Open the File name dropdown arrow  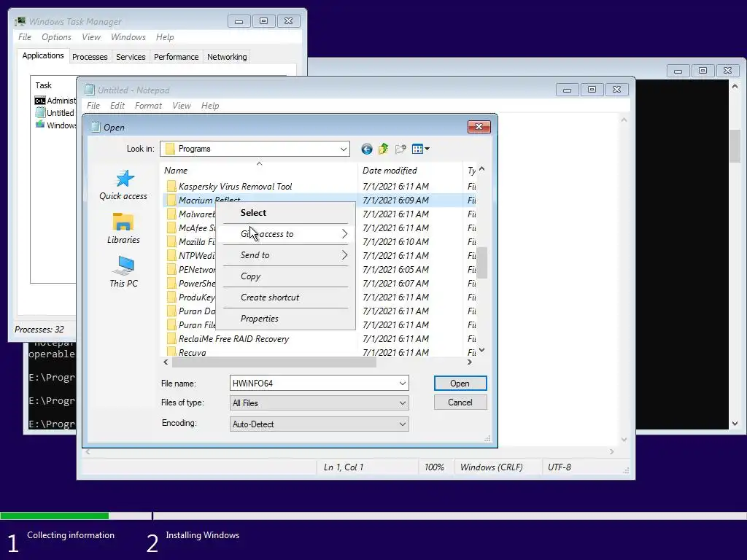tap(403, 384)
